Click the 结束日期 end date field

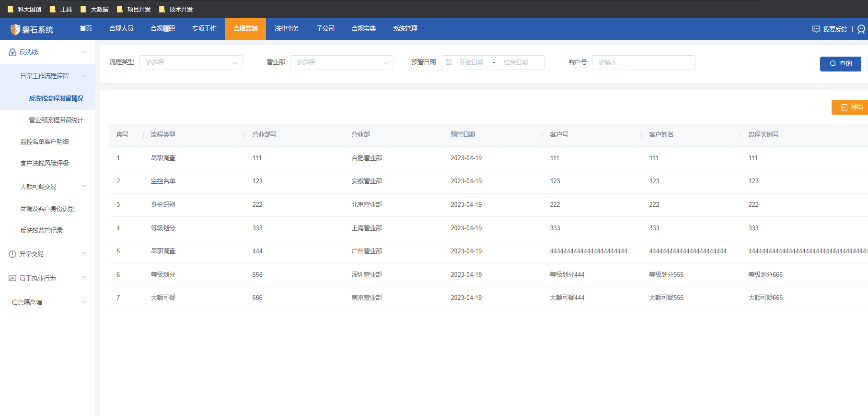[516, 62]
